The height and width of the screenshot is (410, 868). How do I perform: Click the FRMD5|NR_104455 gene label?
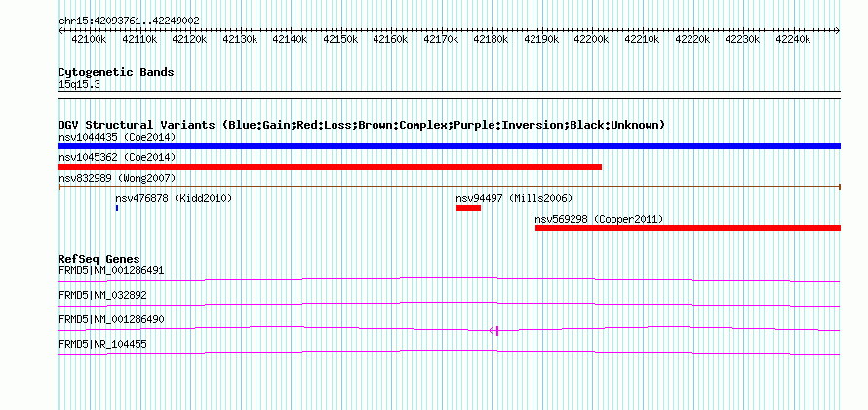click(102, 344)
